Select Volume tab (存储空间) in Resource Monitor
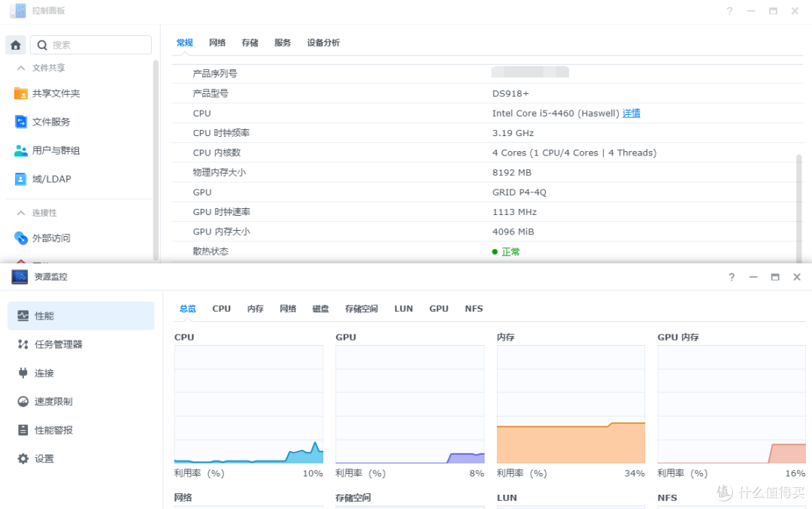This screenshot has width=812, height=509. click(361, 308)
